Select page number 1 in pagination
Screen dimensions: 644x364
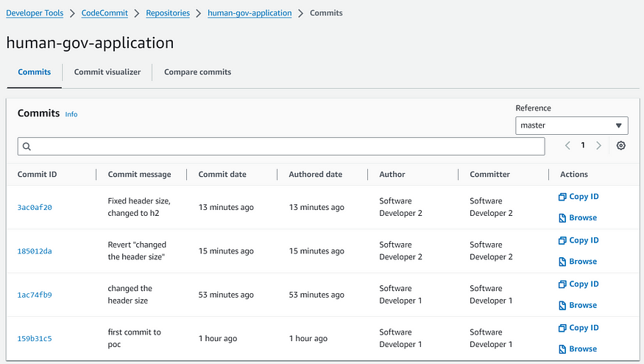[583, 145]
